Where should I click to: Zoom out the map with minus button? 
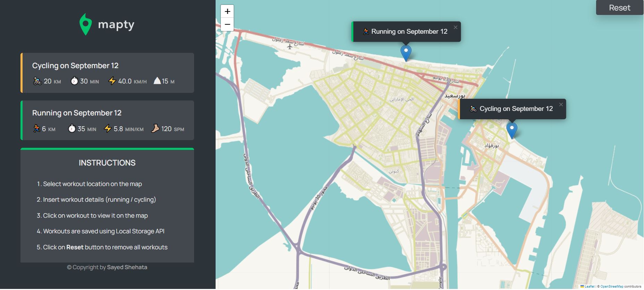227,24
